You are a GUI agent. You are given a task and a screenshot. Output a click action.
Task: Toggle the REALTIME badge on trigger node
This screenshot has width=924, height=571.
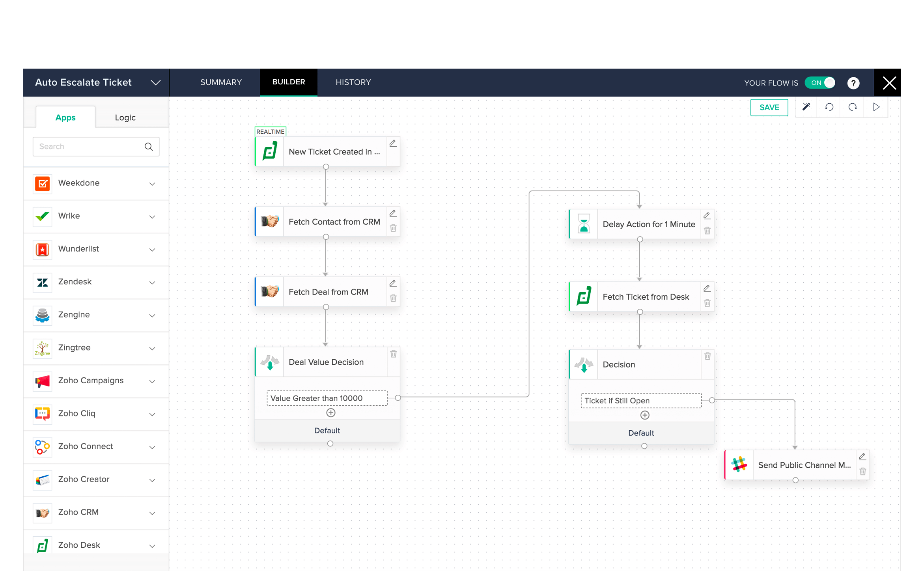click(x=271, y=131)
